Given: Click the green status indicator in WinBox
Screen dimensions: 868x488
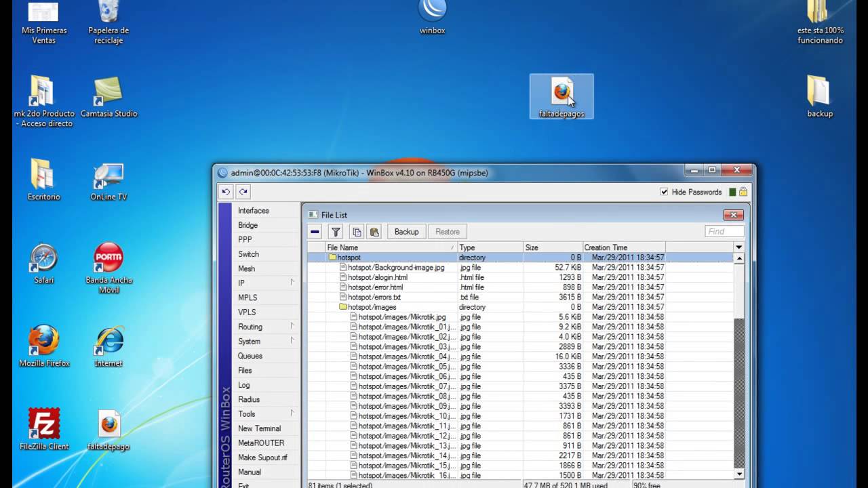Looking at the screenshot, I should click(x=732, y=192).
